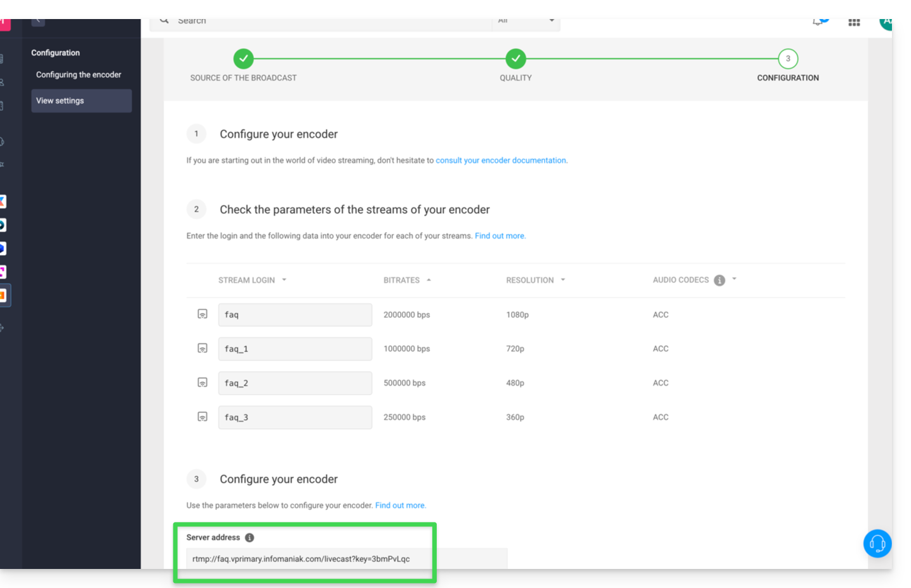Viewport: 911px width, 588px height.
Task: Collapse the sidebar with back chevron
Action: pyautogui.click(x=38, y=21)
